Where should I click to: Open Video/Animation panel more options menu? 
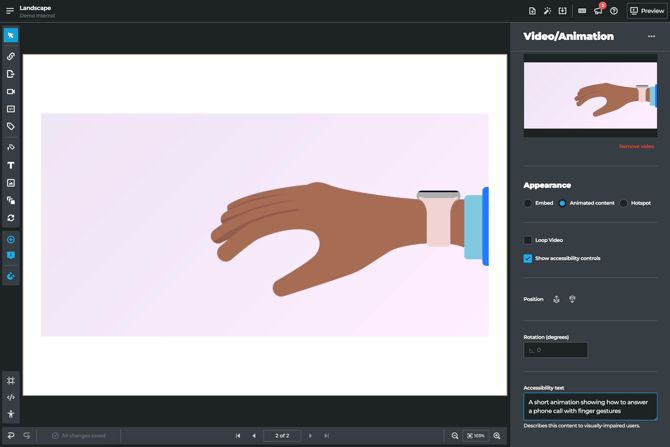coord(651,37)
